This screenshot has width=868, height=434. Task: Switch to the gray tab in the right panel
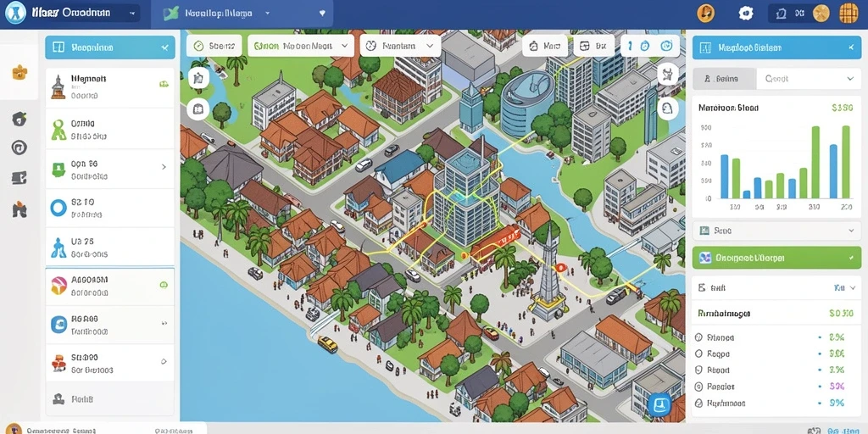[x=724, y=79]
